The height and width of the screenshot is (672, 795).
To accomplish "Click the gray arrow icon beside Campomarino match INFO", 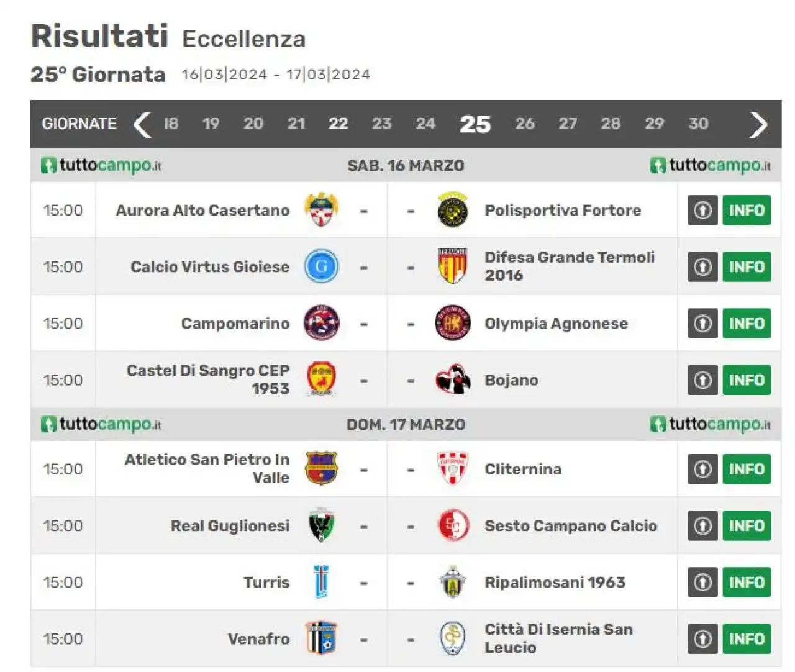I will click(702, 324).
